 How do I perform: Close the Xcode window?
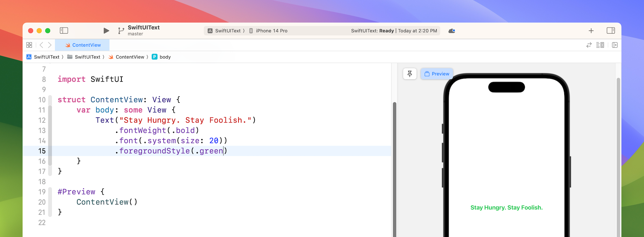pyautogui.click(x=31, y=31)
